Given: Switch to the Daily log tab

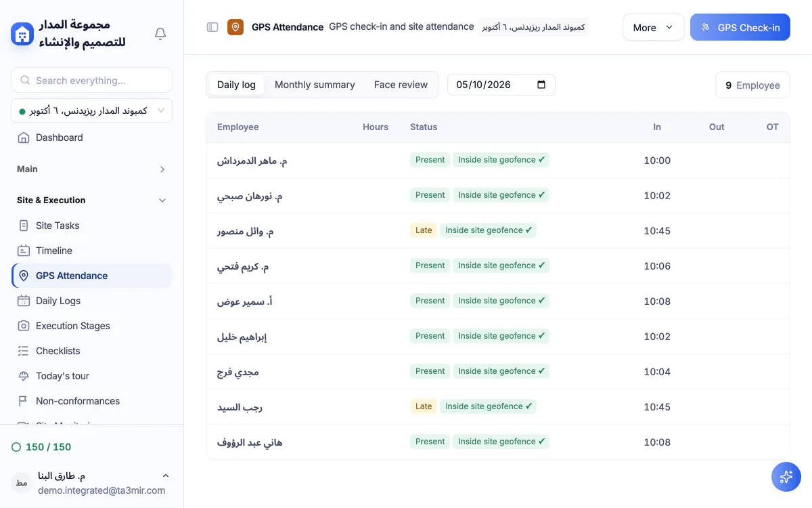Looking at the screenshot, I should pyautogui.click(x=236, y=85).
